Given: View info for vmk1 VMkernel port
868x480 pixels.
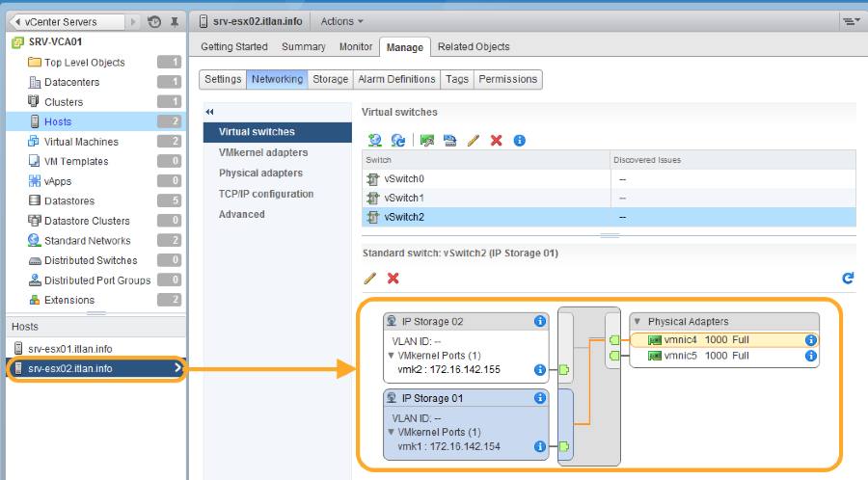Looking at the screenshot, I should (x=540, y=447).
